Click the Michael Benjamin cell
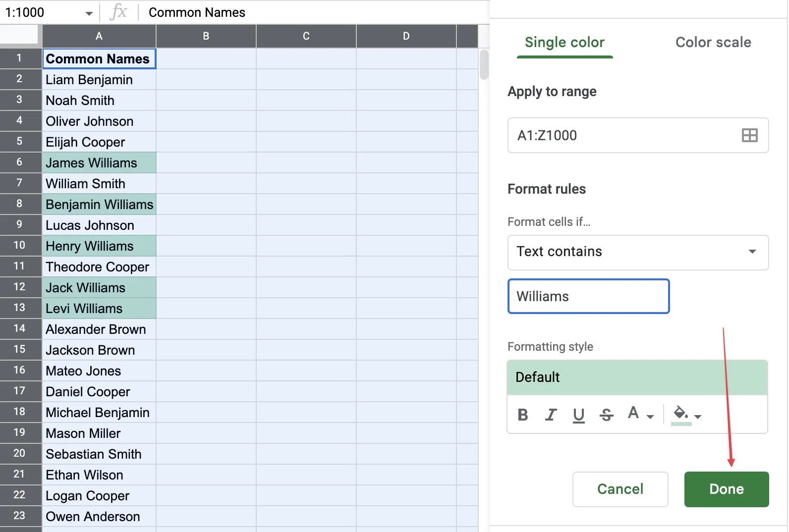This screenshot has height=532, width=789. (x=99, y=412)
